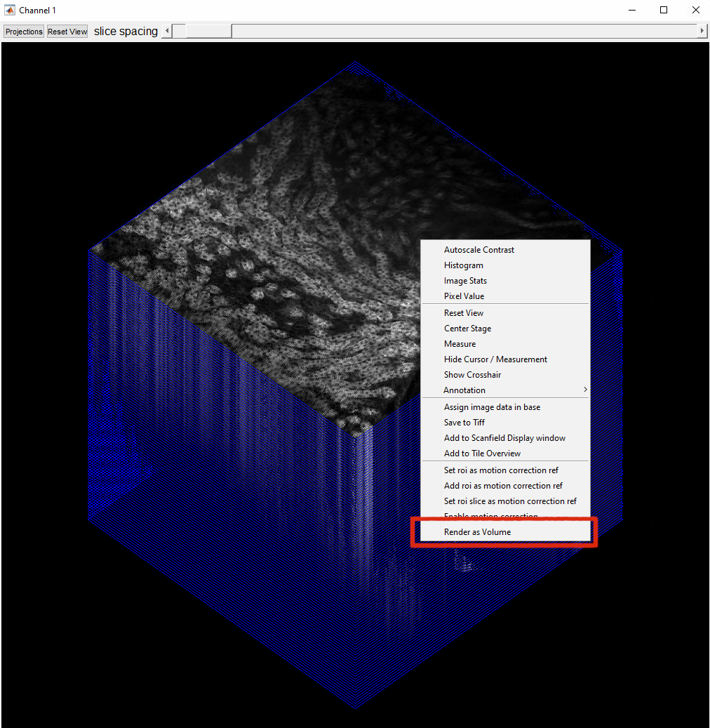Show Crosshair on the volume view
The height and width of the screenshot is (728, 710).
472,374
